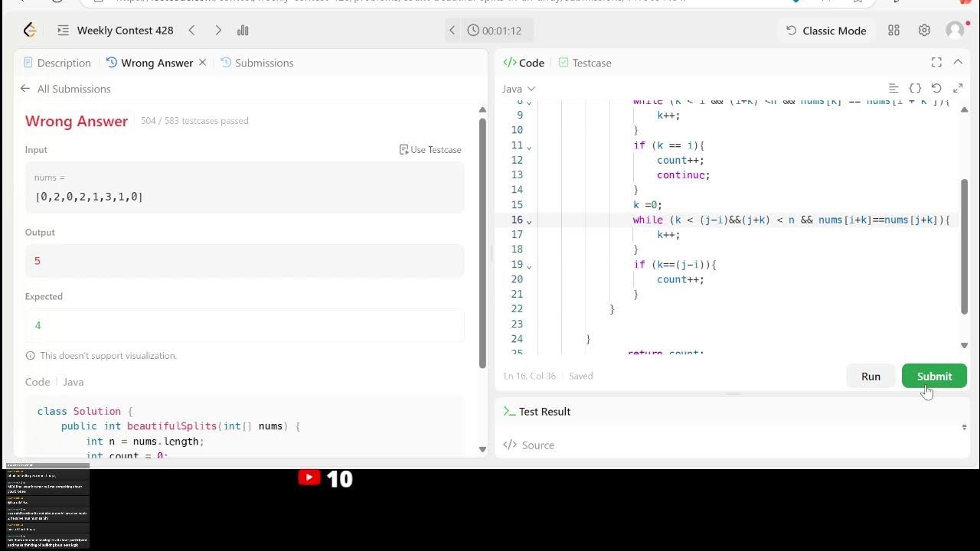The image size is (980, 551).
Task: Click the '504 / 583 testcases passed' text
Action: coord(194,121)
